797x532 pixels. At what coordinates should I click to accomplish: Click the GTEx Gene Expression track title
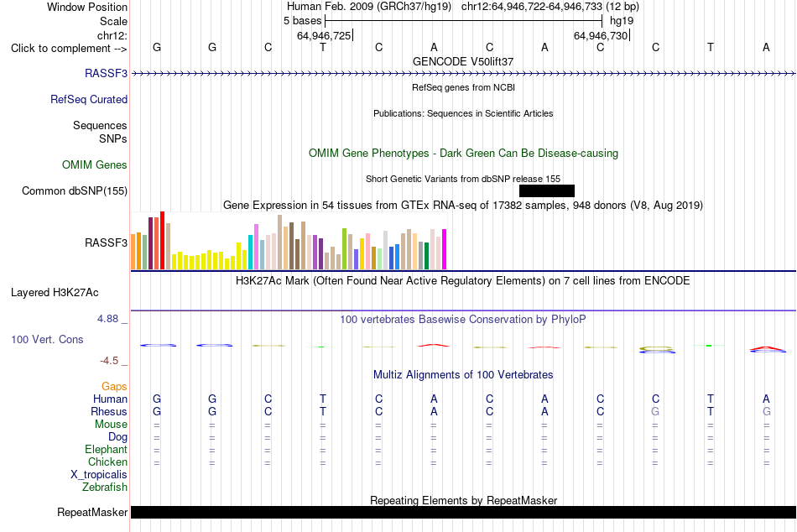point(463,206)
